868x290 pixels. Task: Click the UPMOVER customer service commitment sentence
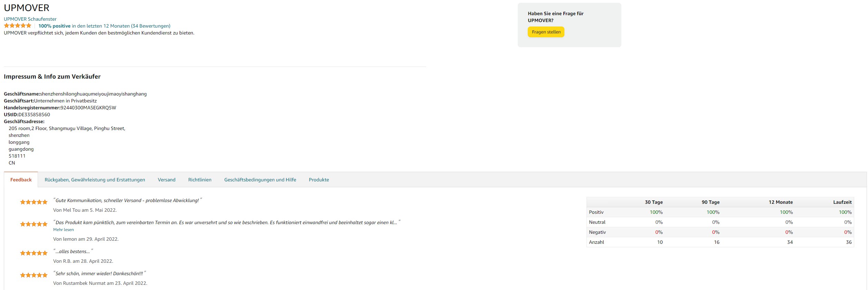[x=99, y=33]
